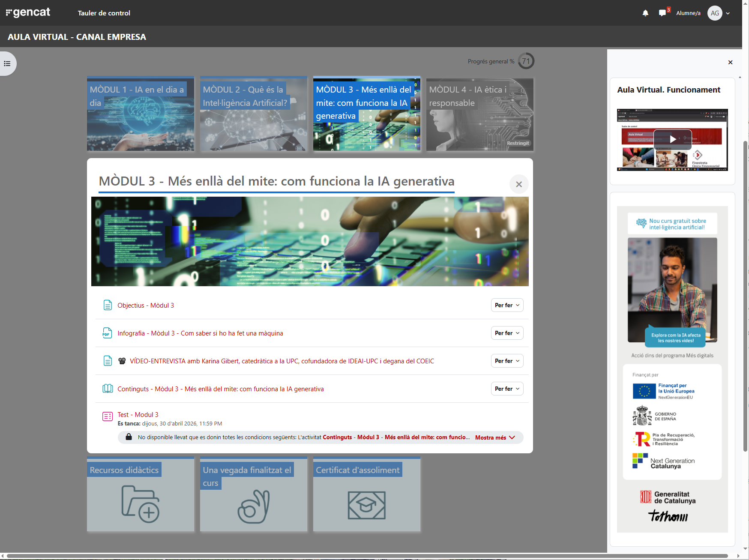
Task: Close the right block drawer panel
Action: point(730,63)
